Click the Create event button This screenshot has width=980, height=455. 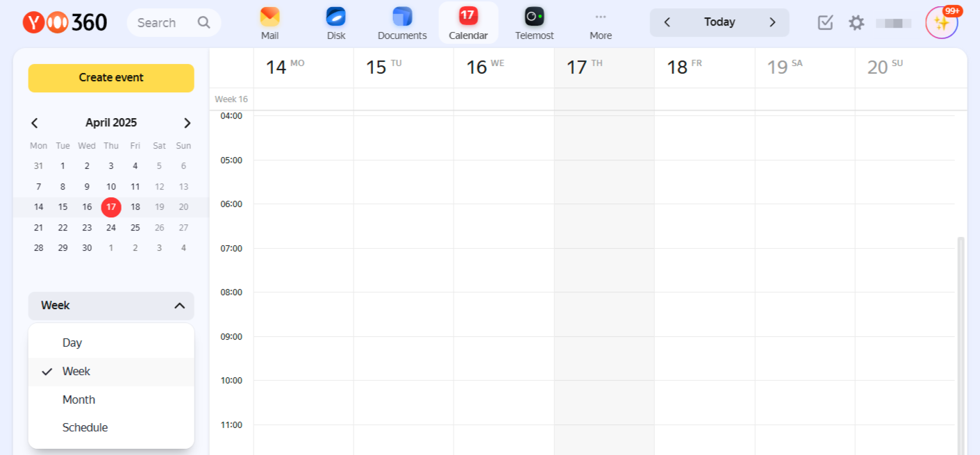(x=111, y=78)
